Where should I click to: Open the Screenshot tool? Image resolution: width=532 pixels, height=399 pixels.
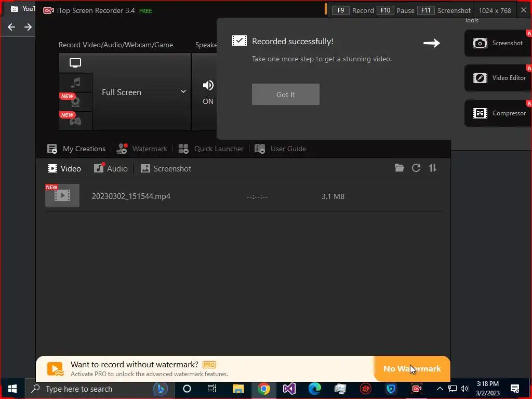point(498,43)
